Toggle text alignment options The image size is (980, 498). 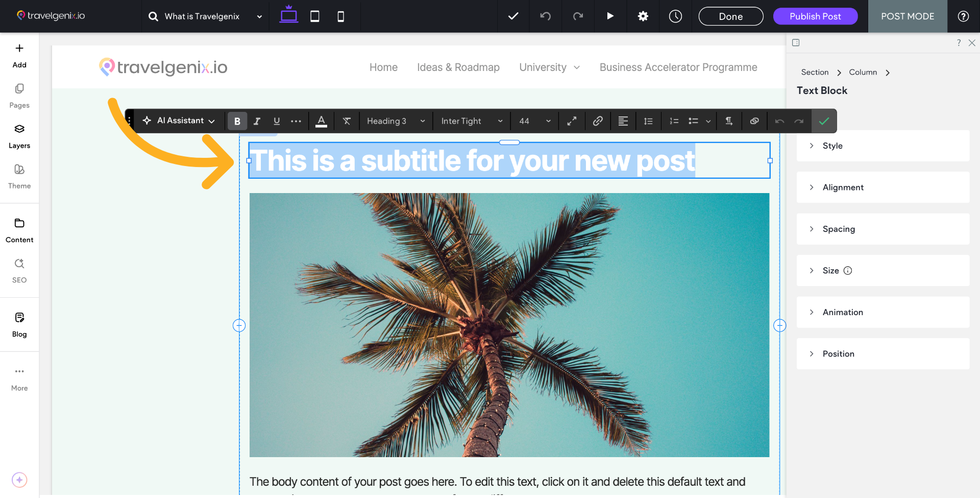[x=623, y=121]
